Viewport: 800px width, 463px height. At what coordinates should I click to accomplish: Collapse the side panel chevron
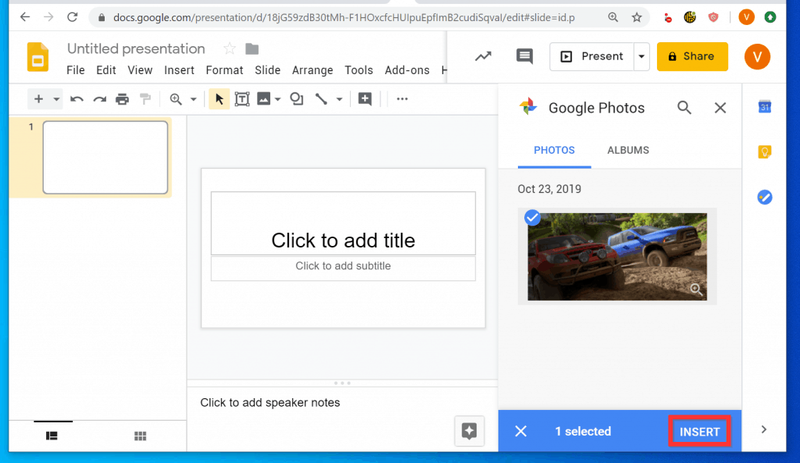764,429
